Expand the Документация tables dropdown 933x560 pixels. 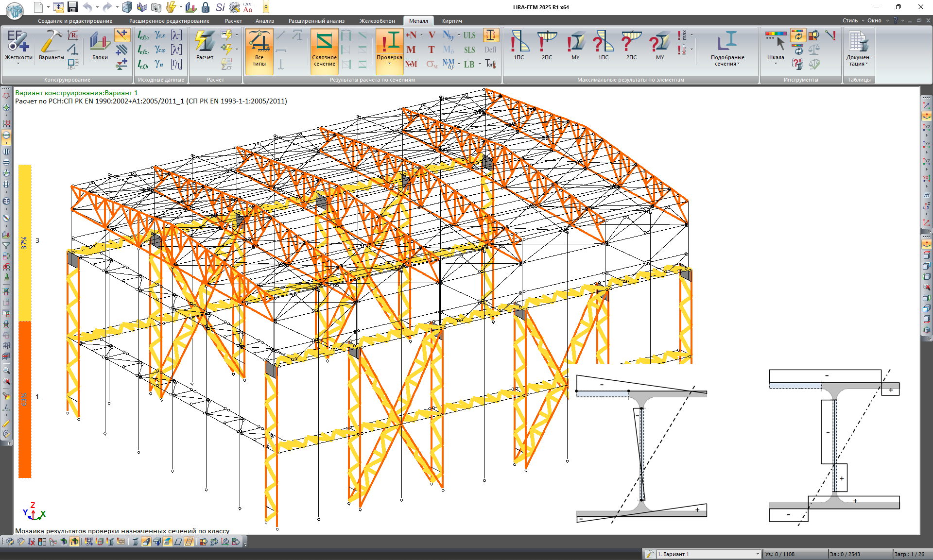pyautogui.click(x=858, y=60)
